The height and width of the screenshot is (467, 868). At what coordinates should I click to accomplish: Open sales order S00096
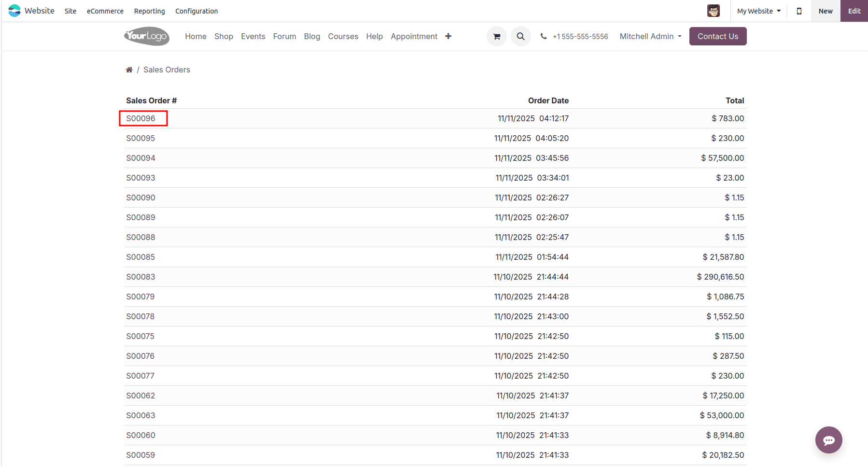140,118
